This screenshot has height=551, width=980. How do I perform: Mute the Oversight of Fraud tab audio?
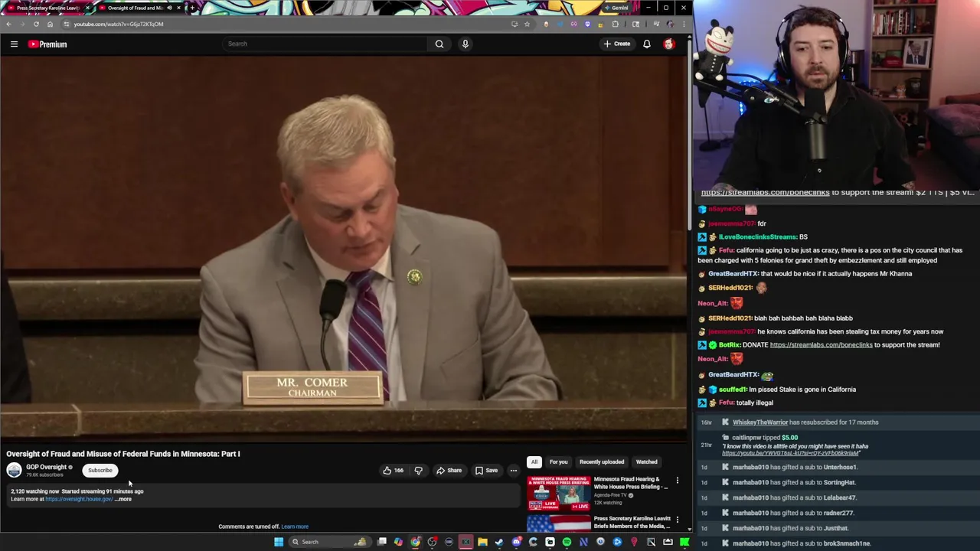169,8
